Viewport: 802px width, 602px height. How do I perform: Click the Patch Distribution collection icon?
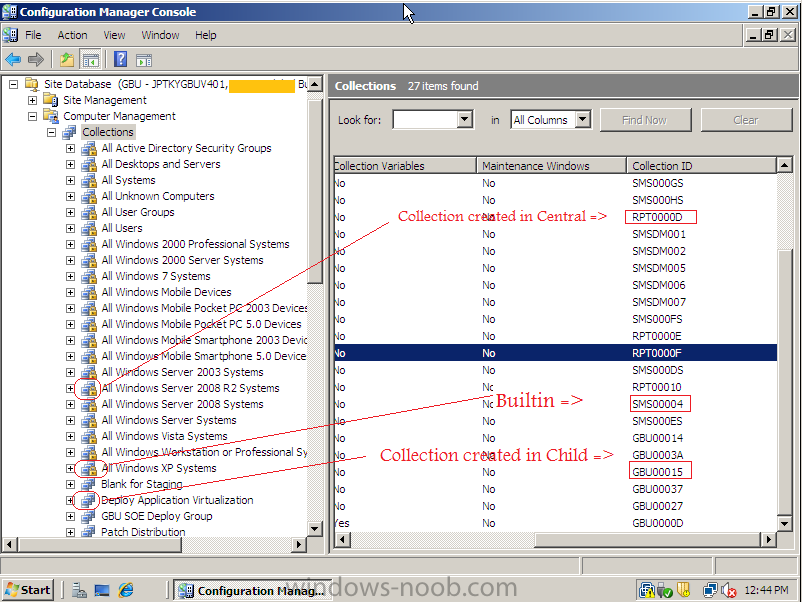(x=88, y=532)
